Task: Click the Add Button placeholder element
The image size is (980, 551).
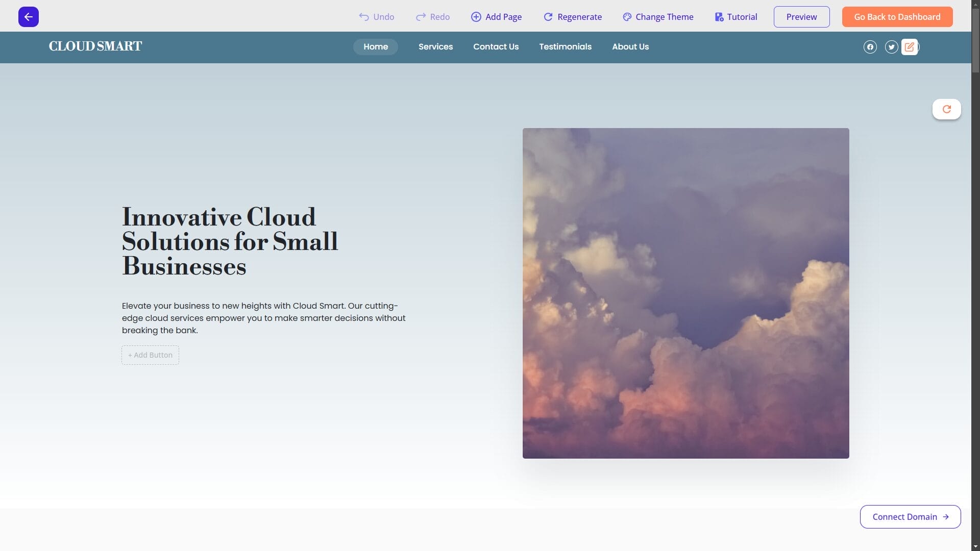Action: click(150, 355)
